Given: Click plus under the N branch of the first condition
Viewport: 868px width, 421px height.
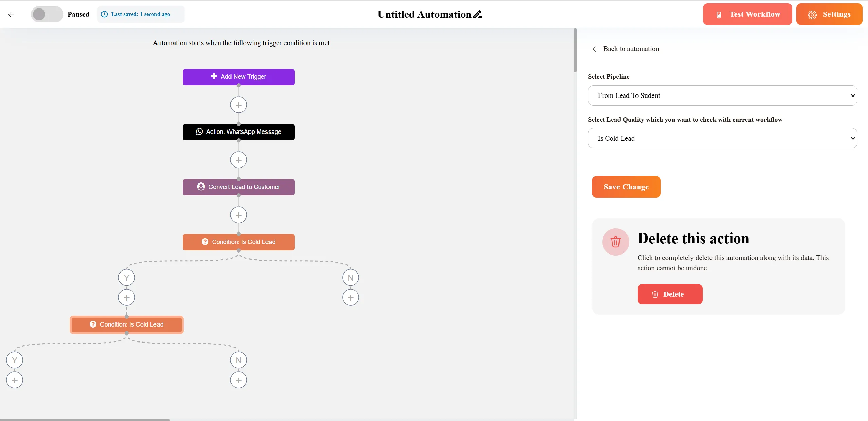Looking at the screenshot, I should [x=350, y=298].
